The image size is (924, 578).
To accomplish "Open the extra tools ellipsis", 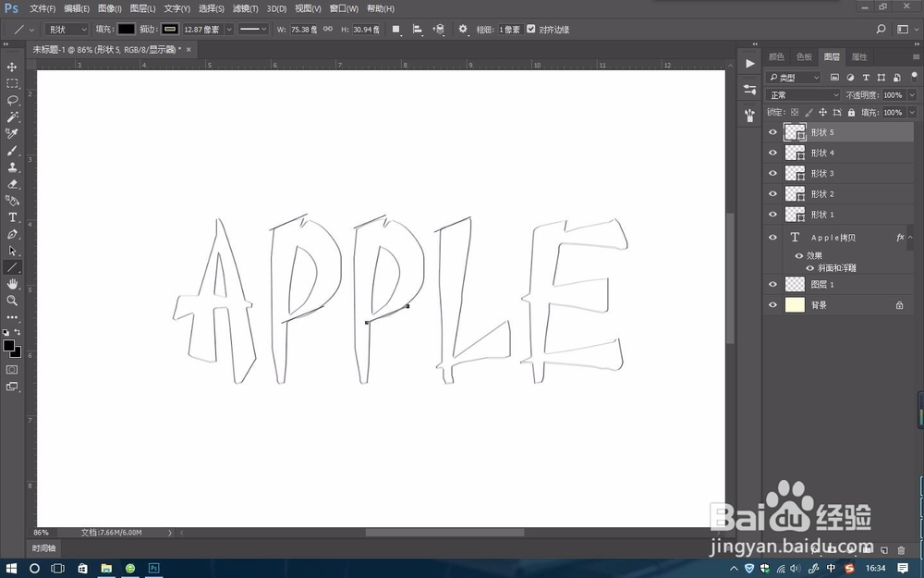I will coord(12,317).
